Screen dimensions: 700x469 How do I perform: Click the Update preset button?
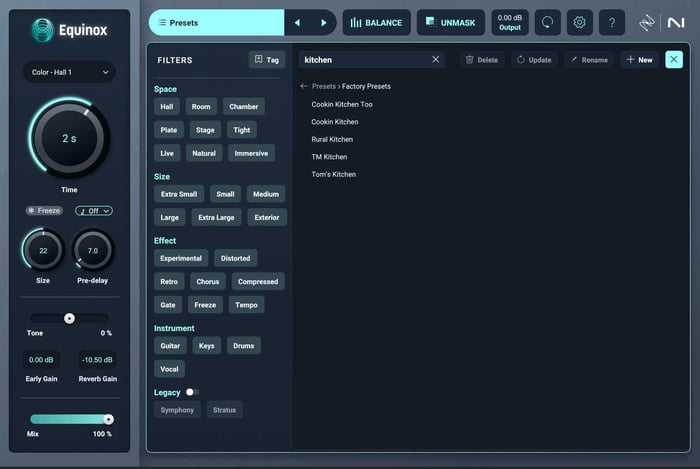(x=534, y=60)
